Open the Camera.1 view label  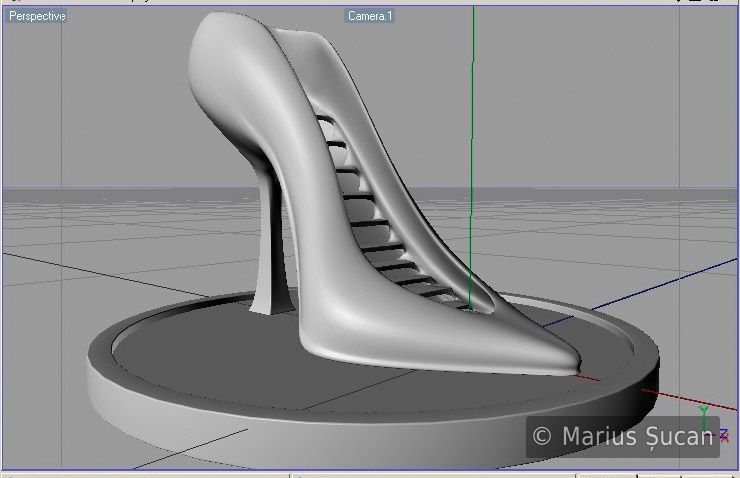(370, 17)
